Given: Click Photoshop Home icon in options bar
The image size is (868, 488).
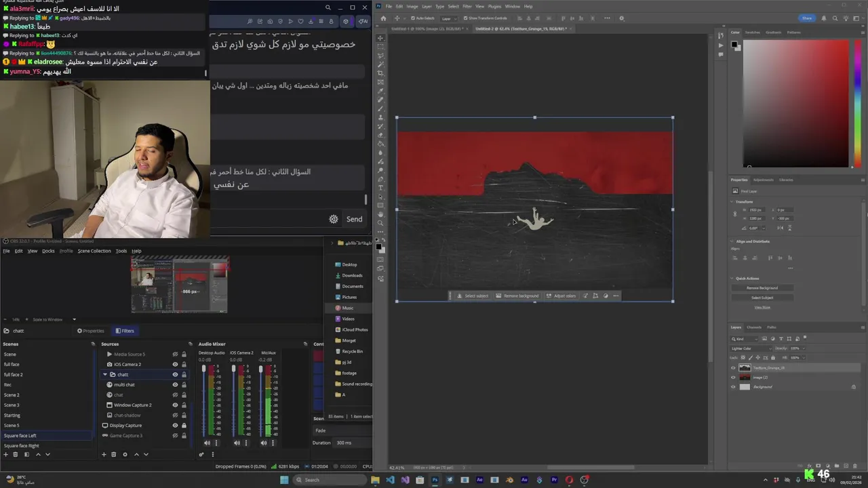Looking at the screenshot, I should [383, 18].
